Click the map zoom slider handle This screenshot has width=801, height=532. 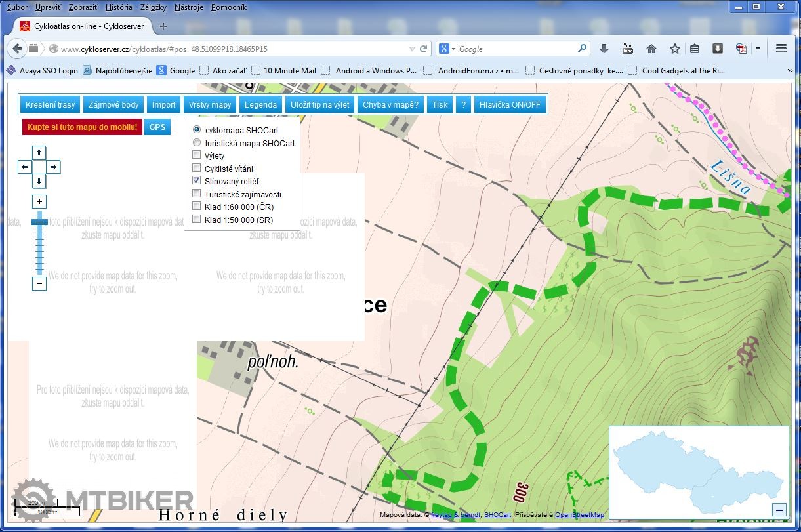[39, 222]
